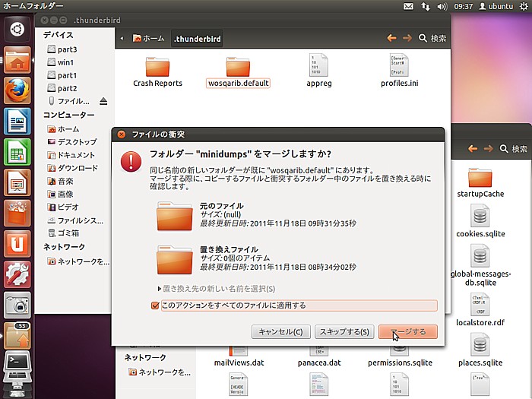The image size is (532, 399).
Task: Open System Settings launcher icon
Action: 17,274
